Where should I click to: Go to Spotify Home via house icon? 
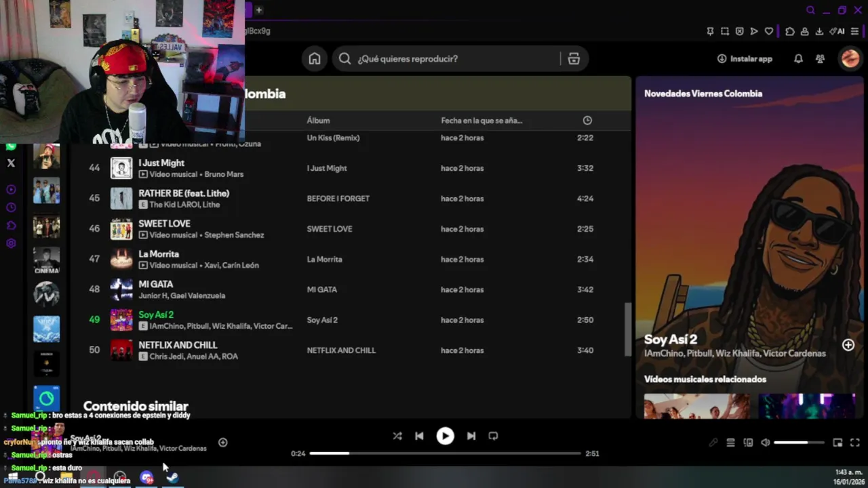pos(315,59)
